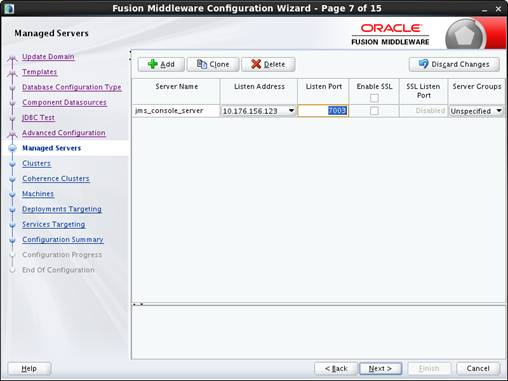Go to Clusters step
Image resolution: width=508 pixels, height=381 pixels.
point(36,163)
